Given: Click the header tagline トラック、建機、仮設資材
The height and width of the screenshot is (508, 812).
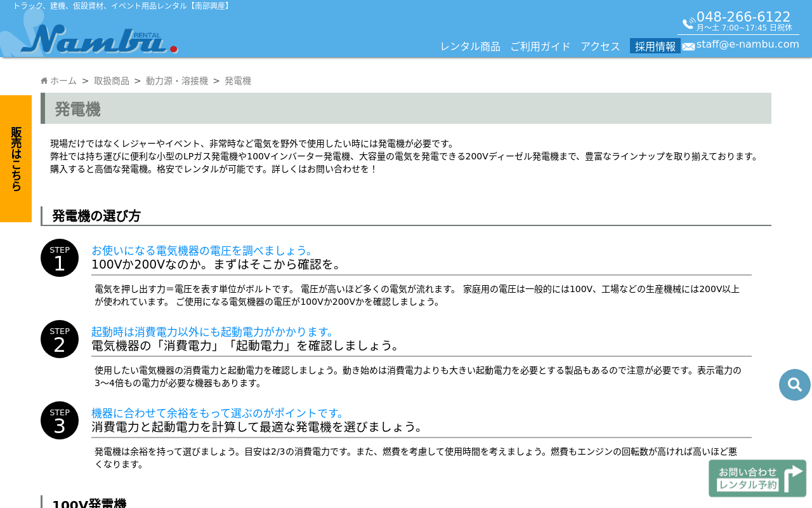Looking at the screenshot, I should [x=121, y=6].
